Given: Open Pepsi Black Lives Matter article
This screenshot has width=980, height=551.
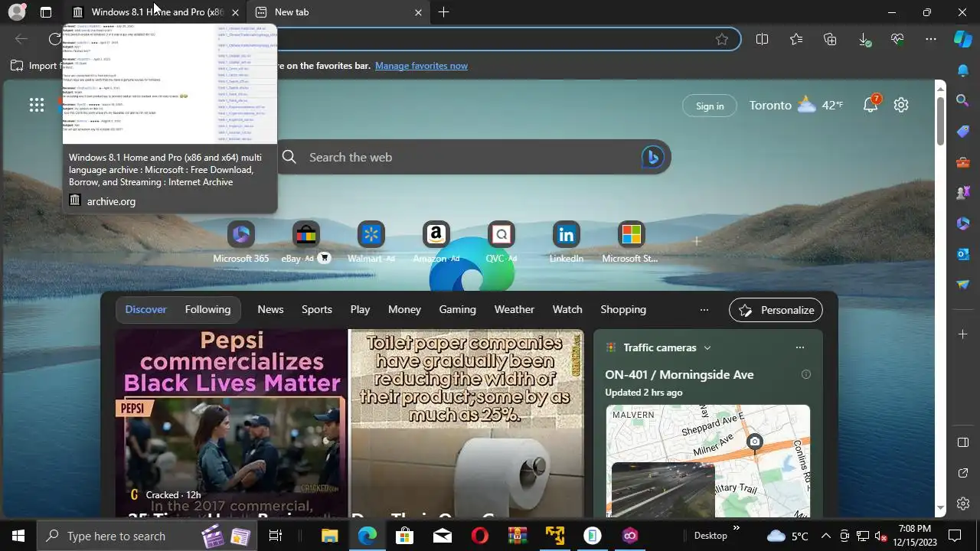Looking at the screenshot, I should [231, 424].
